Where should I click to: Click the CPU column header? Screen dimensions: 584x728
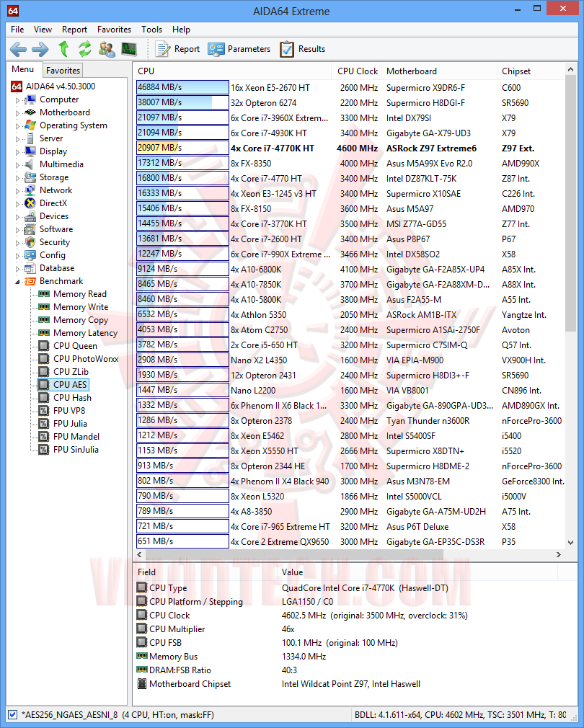coord(233,71)
